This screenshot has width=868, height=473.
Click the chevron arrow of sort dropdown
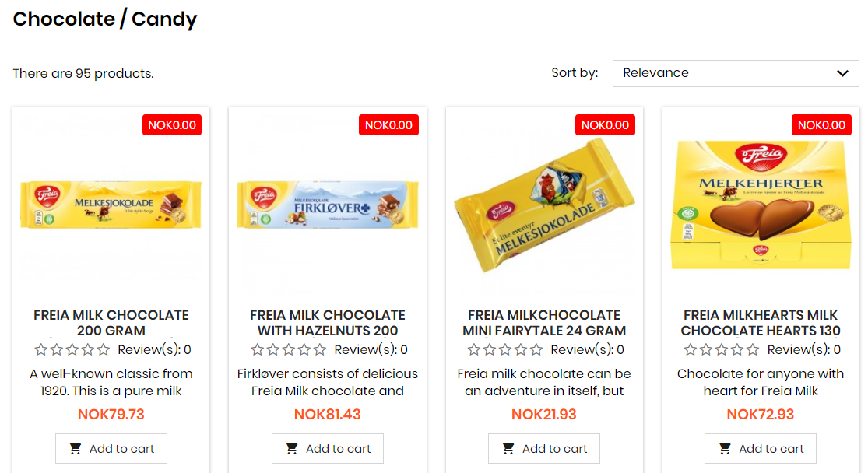842,73
